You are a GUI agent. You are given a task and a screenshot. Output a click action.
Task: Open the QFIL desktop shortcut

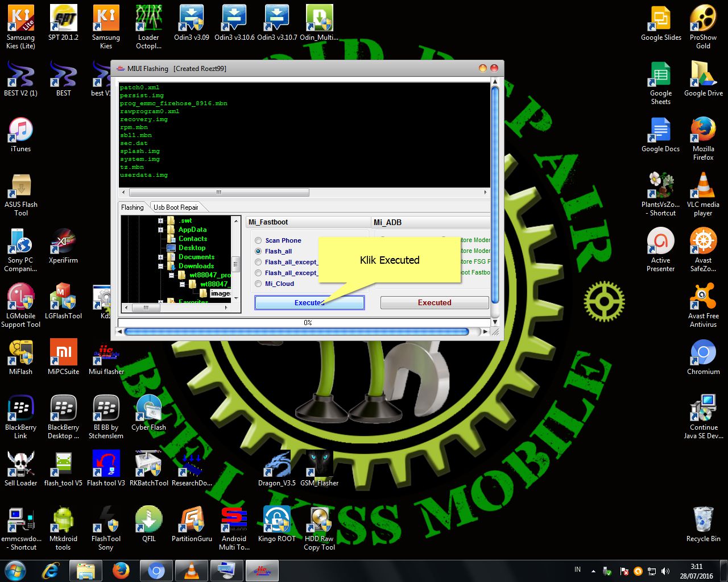pos(148,525)
